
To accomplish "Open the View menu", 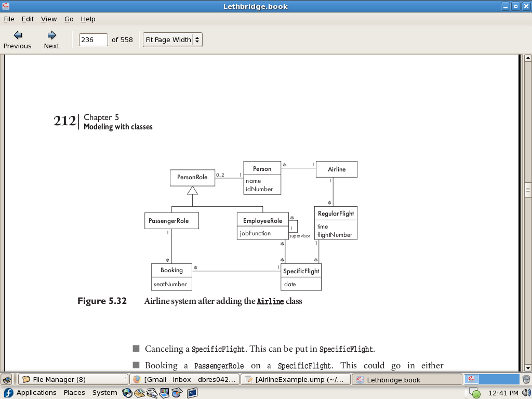I will point(49,19).
